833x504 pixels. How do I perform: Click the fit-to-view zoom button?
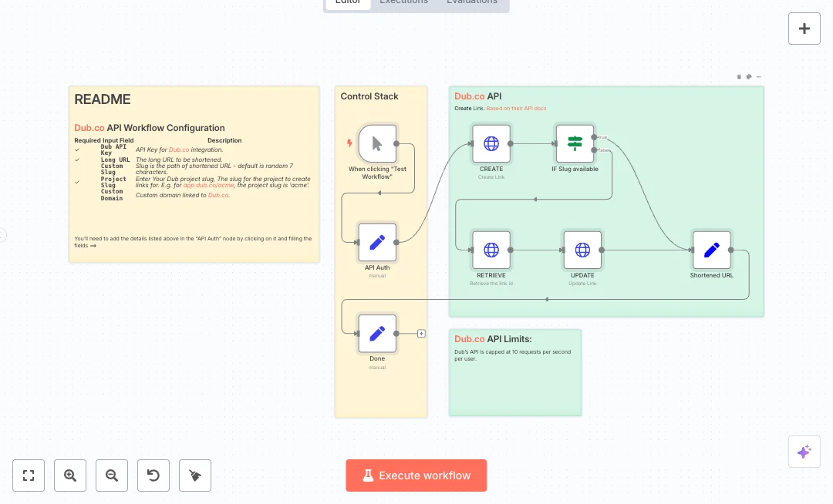point(29,475)
